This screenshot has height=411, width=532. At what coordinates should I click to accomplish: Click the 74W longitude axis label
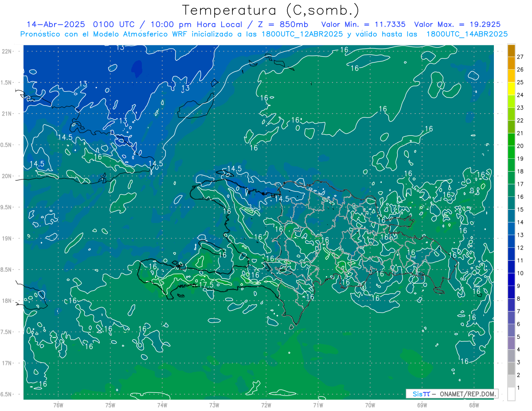[x=162, y=405]
